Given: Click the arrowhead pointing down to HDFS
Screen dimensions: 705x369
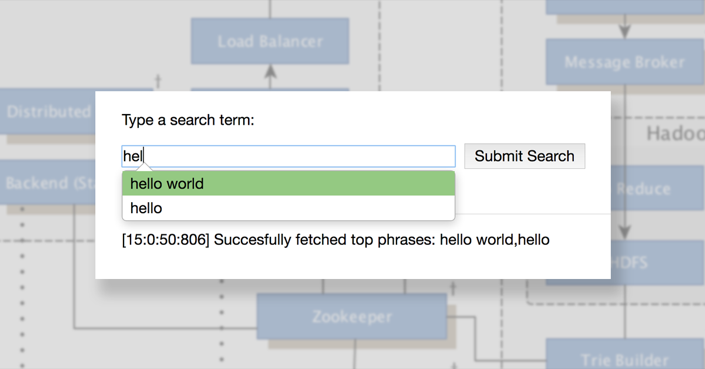Looking at the screenshot, I should point(625,232).
